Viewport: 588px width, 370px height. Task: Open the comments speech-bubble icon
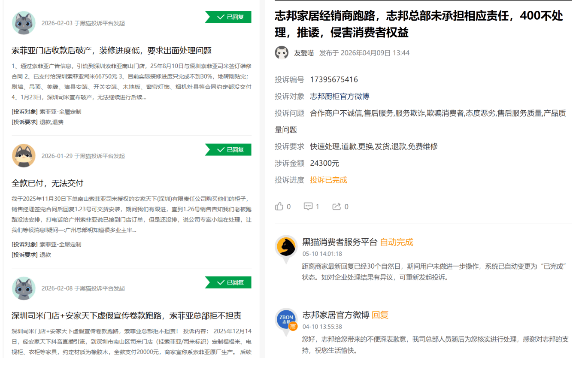pyautogui.click(x=308, y=206)
